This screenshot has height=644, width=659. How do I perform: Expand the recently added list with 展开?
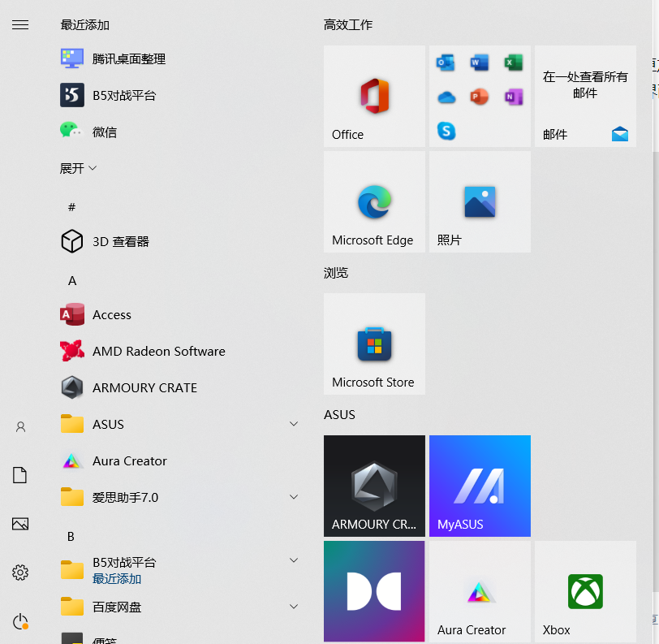[78, 168]
